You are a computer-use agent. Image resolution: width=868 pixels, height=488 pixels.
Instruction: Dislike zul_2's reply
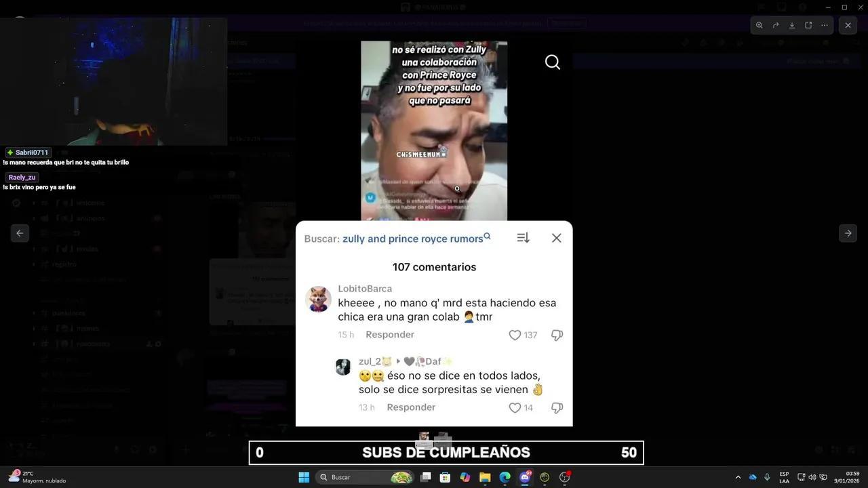coord(557,408)
